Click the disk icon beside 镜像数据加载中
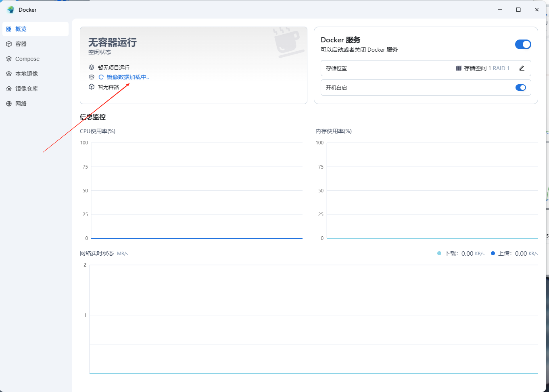The height and width of the screenshot is (392, 549). tap(92, 77)
